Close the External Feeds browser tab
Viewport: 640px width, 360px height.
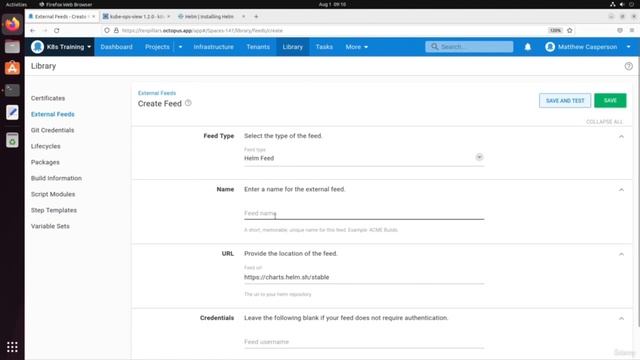(x=93, y=17)
